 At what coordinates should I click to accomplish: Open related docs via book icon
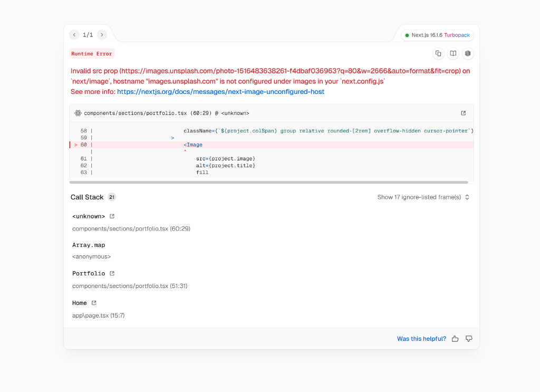452,53
